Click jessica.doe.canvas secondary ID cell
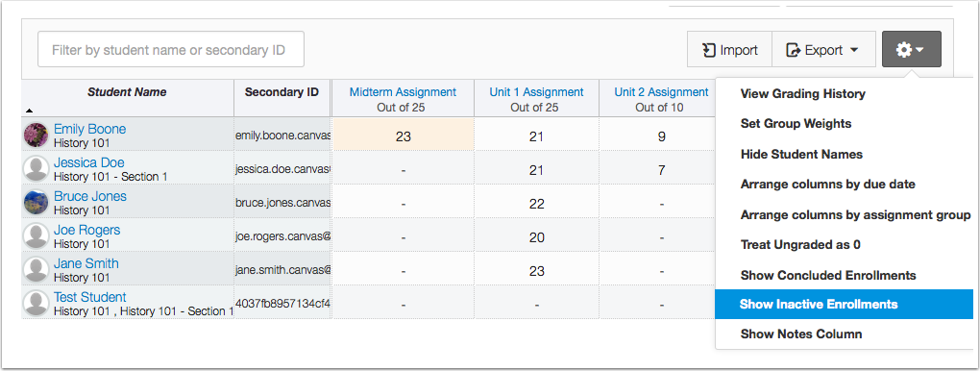This screenshot has width=980, height=371. tap(283, 168)
